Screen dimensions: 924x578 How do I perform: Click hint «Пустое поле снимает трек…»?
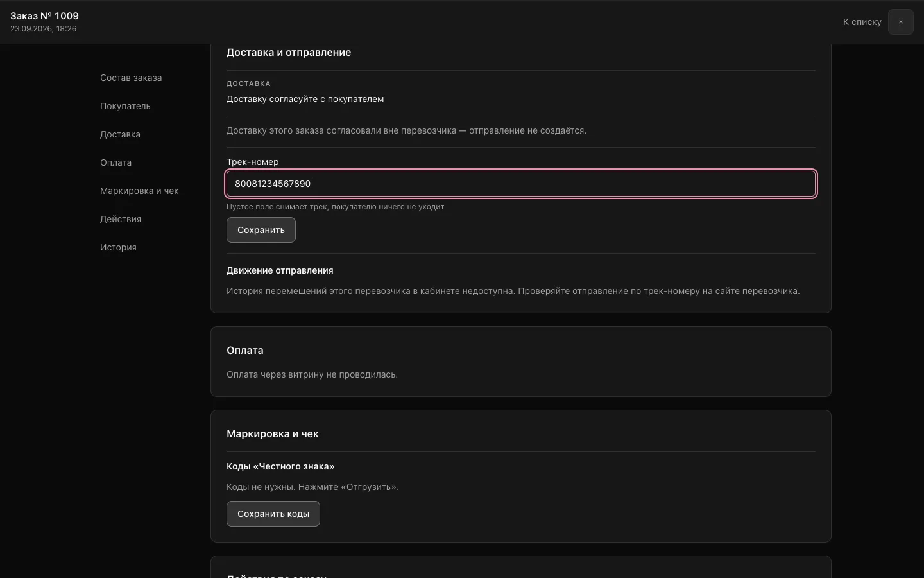[336, 207]
